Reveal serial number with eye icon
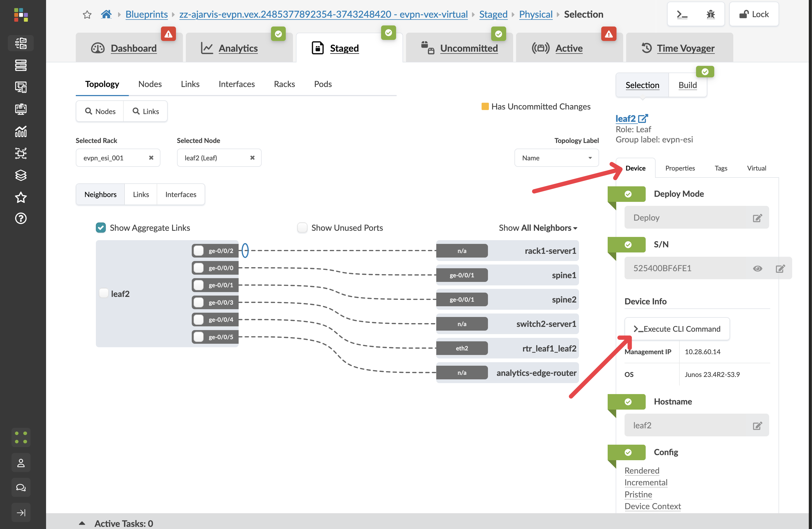This screenshot has width=812, height=529. click(757, 269)
